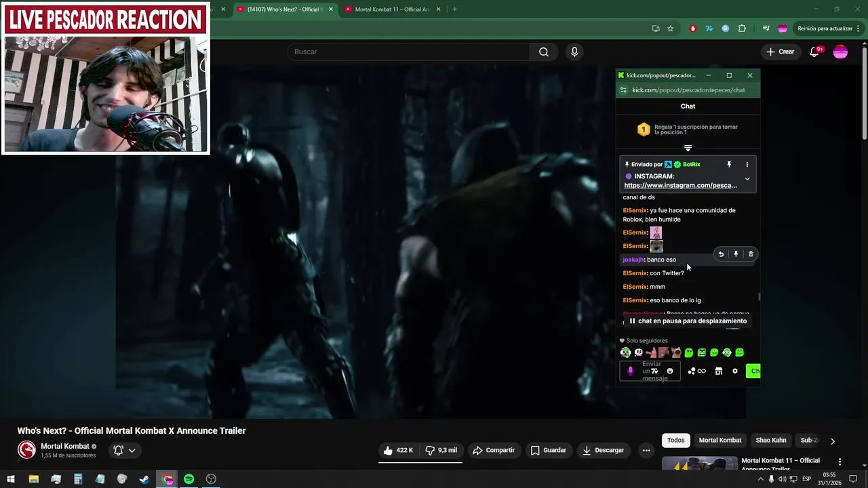Open the 7TV extension in the Chrome toolbar

(x=709, y=28)
